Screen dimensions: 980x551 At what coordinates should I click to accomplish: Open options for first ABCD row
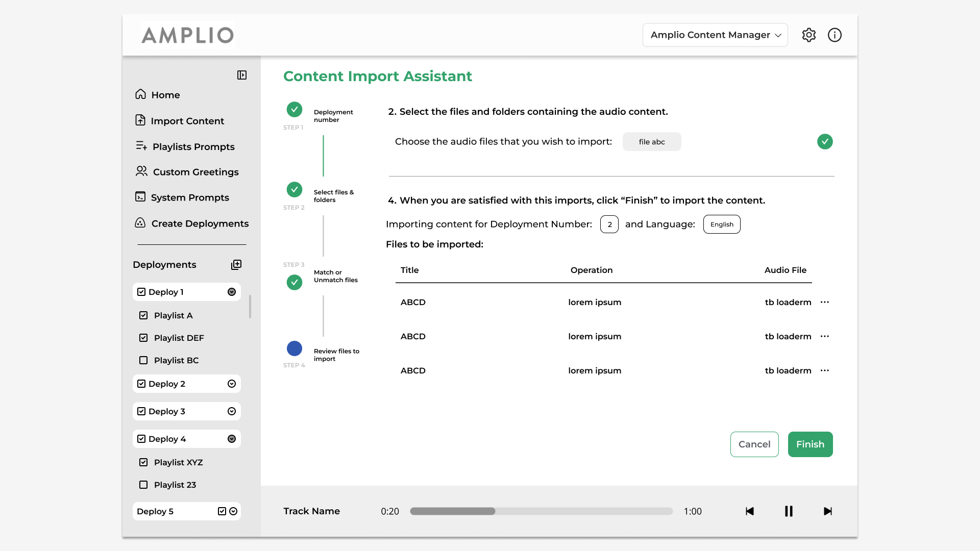(x=825, y=302)
